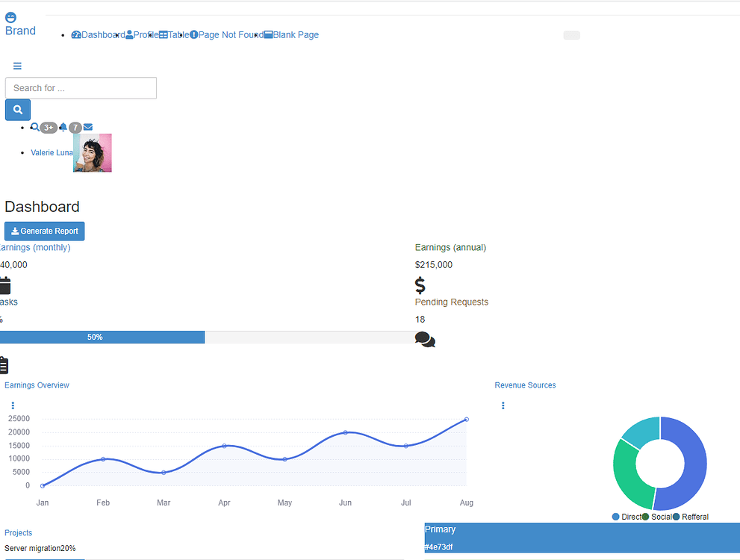Click the "Search for ..." input field
The height and width of the screenshot is (560, 740).
coord(81,88)
